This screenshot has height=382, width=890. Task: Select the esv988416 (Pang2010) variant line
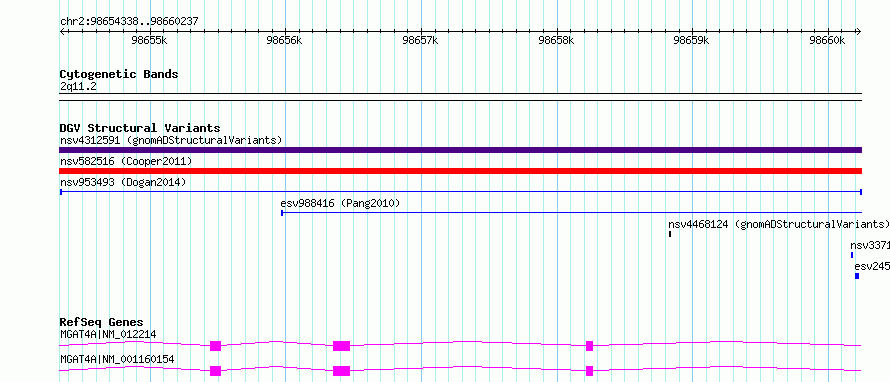(572, 213)
